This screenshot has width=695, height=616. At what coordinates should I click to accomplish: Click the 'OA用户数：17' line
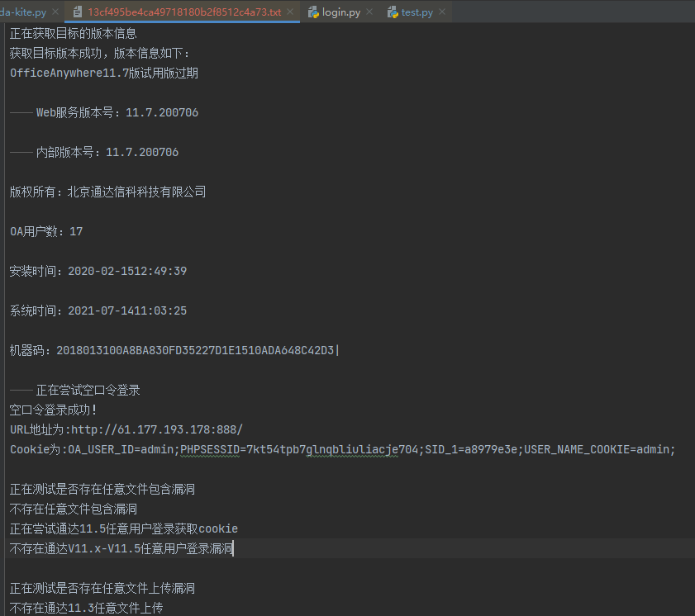tap(46, 231)
